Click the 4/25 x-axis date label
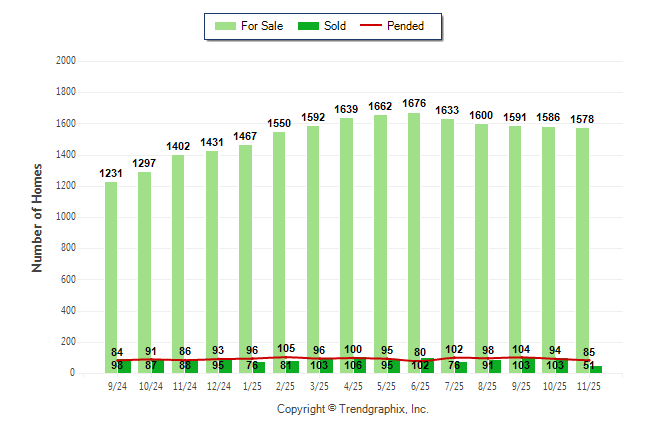Image resolution: width=646 pixels, height=434 pixels. [x=353, y=386]
